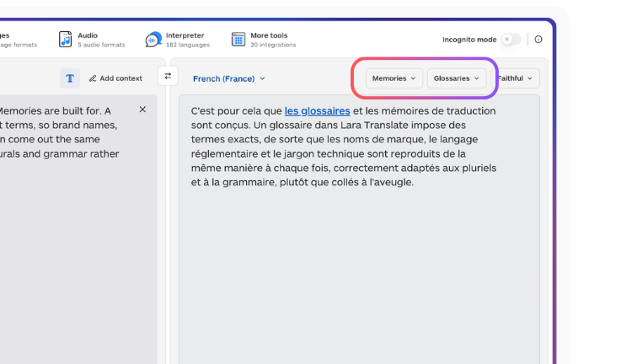Expand the Memories dropdown
This screenshot has height=364, width=632.
(x=394, y=78)
